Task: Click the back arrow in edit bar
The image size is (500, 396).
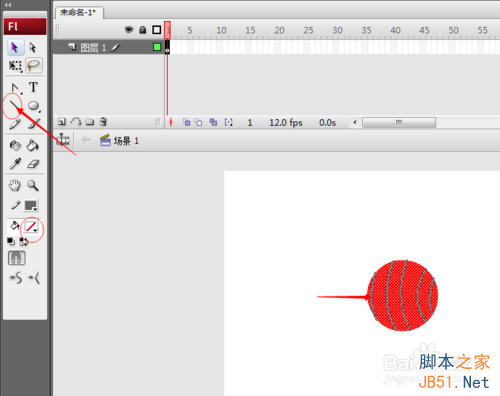Action: [86, 140]
